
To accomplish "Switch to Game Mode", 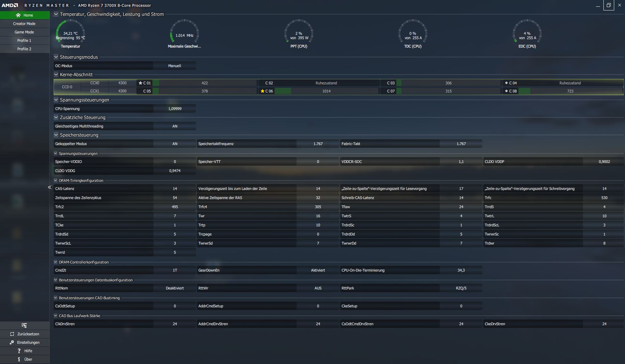I will [x=25, y=32].
